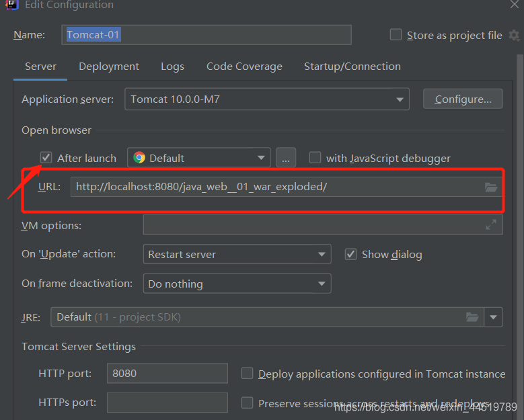Image resolution: width=524 pixels, height=420 pixels.
Task: Click the HTTP port field showing 8080
Action: 167,373
